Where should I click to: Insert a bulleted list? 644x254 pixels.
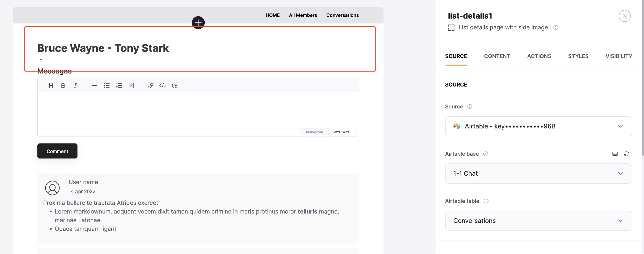[x=107, y=86]
